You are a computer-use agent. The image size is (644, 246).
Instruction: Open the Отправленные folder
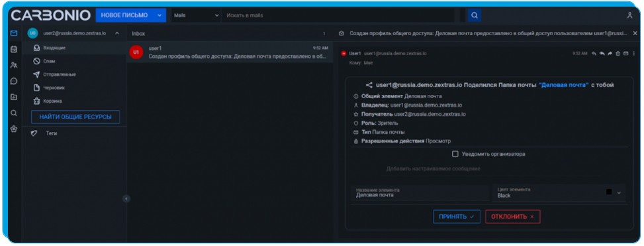[x=74, y=74]
